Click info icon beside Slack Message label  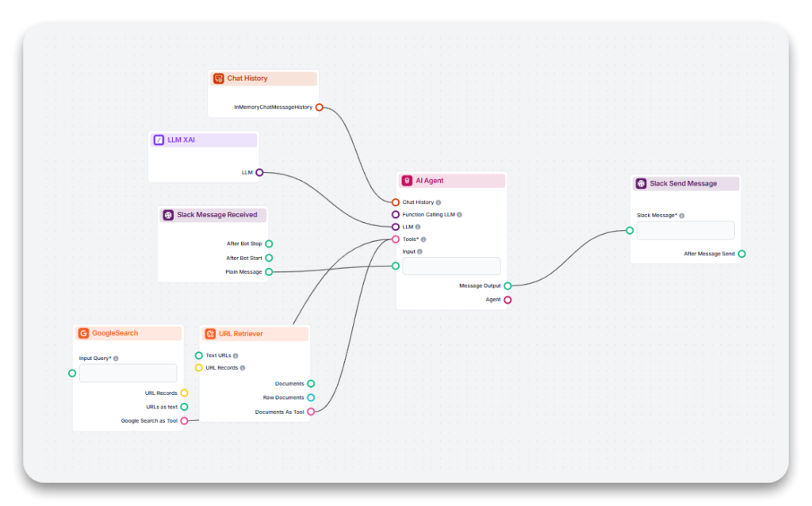pyautogui.click(x=681, y=216)
